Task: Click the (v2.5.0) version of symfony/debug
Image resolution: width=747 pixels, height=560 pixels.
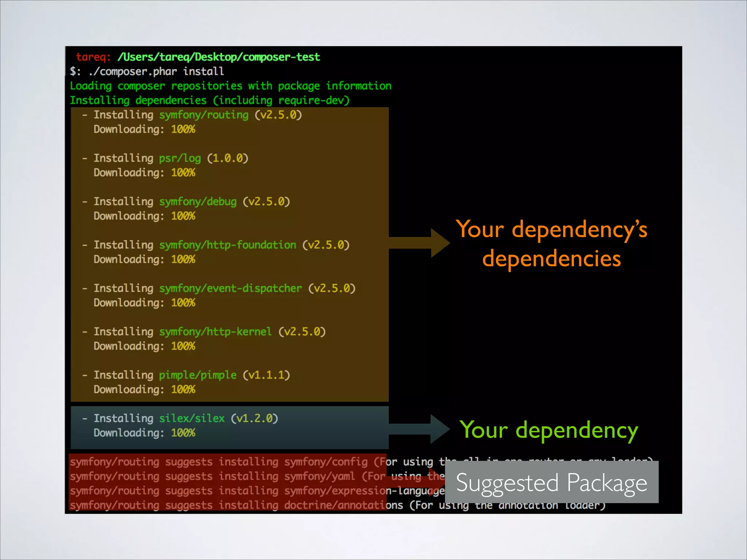Action: click(x=266, y=202)
